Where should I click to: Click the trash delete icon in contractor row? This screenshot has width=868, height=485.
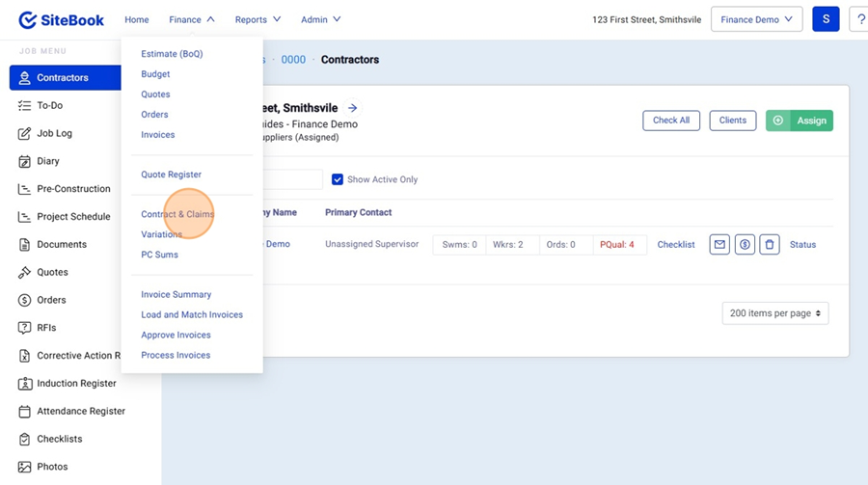coord(769,245)
